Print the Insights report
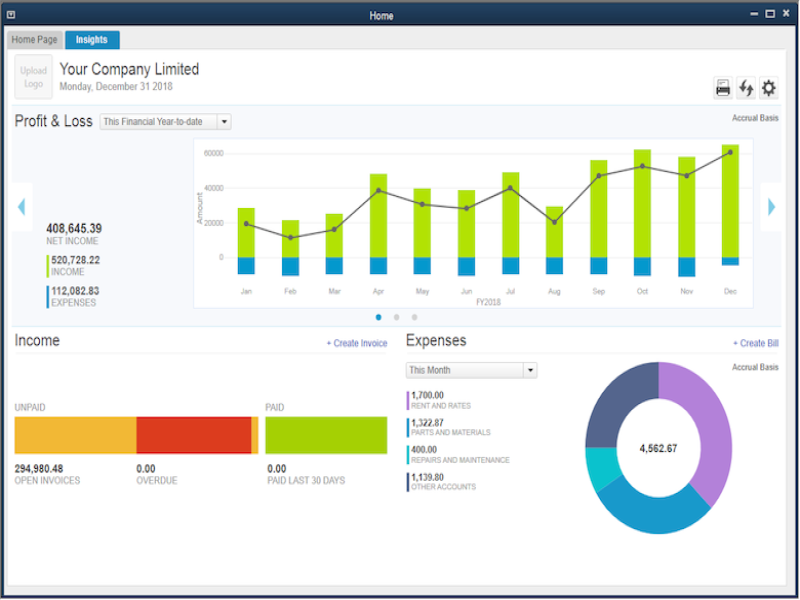The height and width of the screenshot is (600, 800). point(725,88)
